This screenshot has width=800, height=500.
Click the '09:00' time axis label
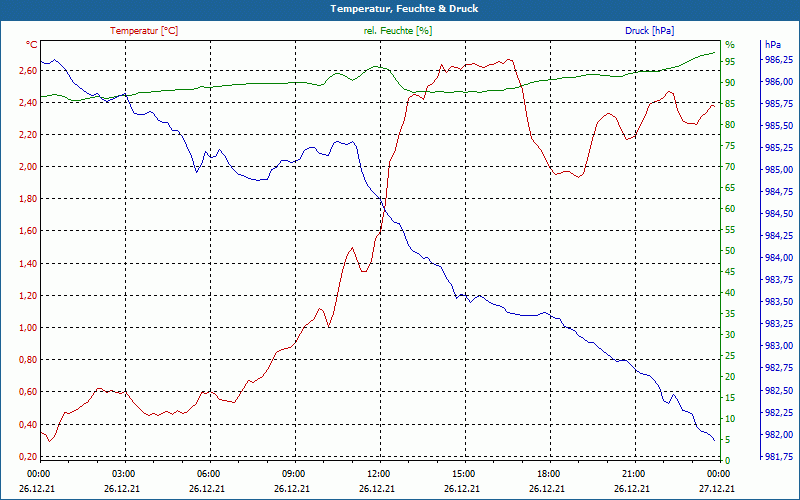[x=294, y=474]
